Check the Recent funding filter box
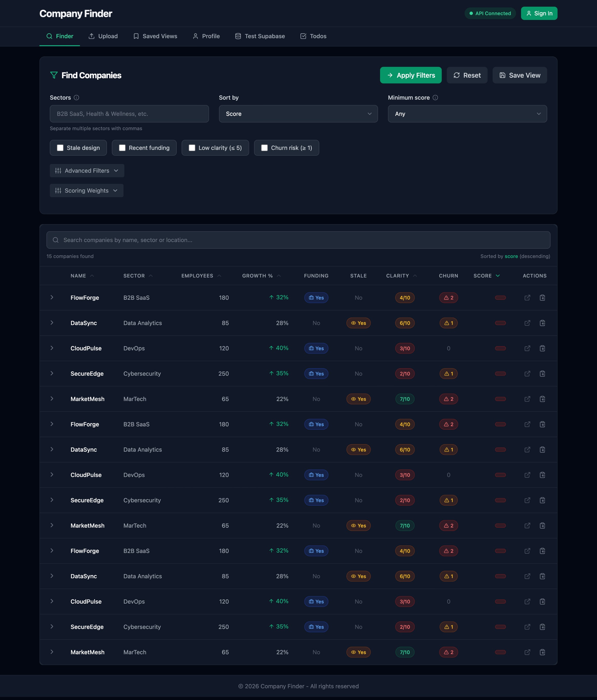The image size is (597, 700). [x=122, y=148]
